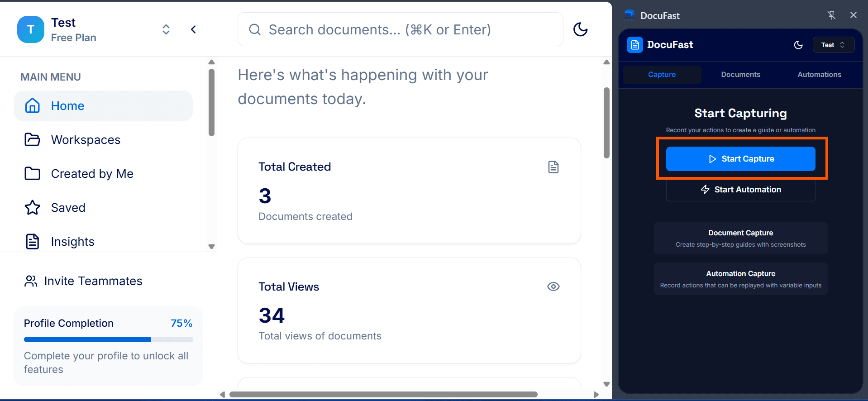868x401 pixels.
Task: Toggle dark mode in the main dashboard
Action: (x=580, y=29)
